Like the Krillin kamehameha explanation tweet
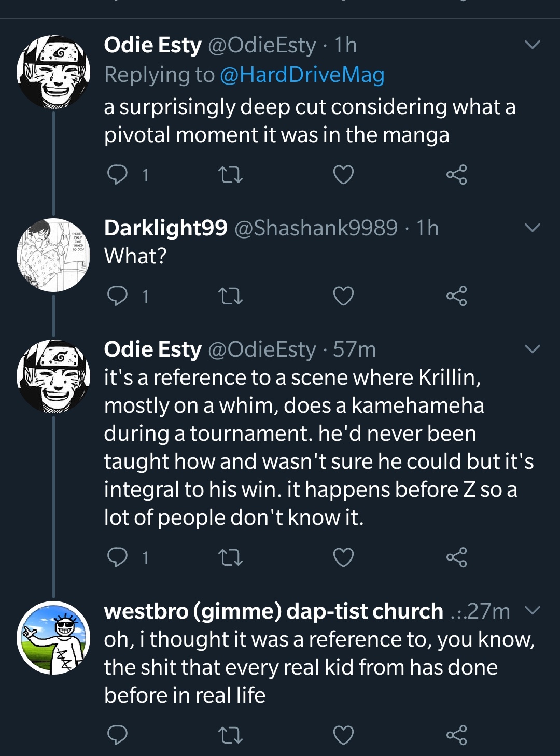This screenshot has width=560, height=756. pos(343,557)
